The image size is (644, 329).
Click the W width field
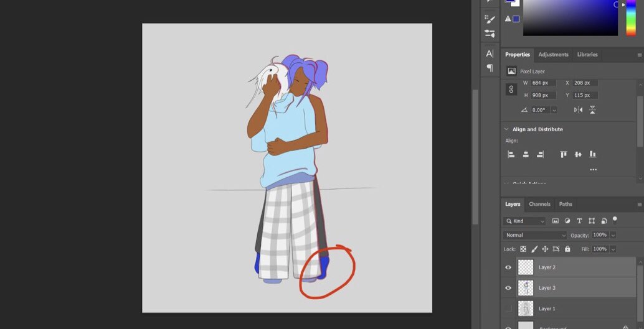point(543,83)
